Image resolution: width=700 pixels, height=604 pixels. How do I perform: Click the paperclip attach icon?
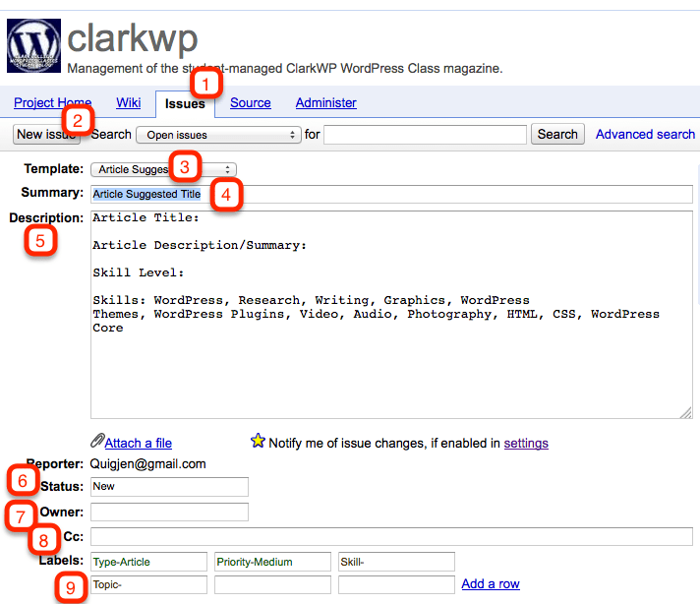click(x=96, y=443)
